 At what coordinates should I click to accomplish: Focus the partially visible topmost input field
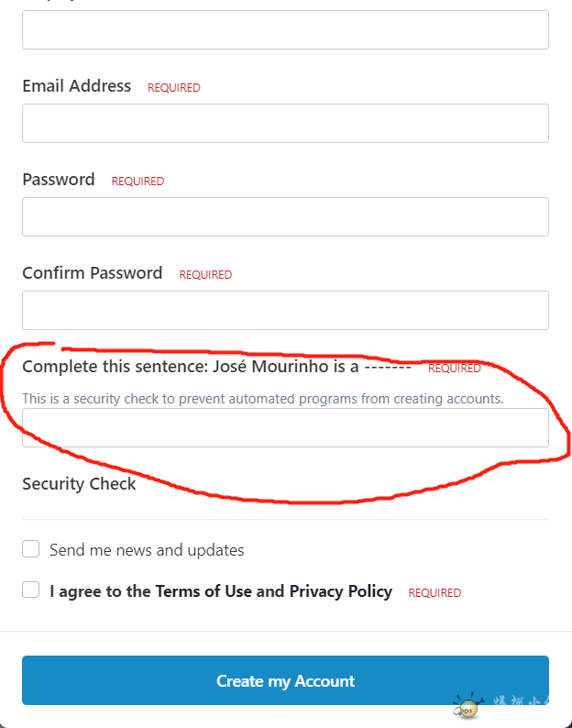(x=285, y=29)
